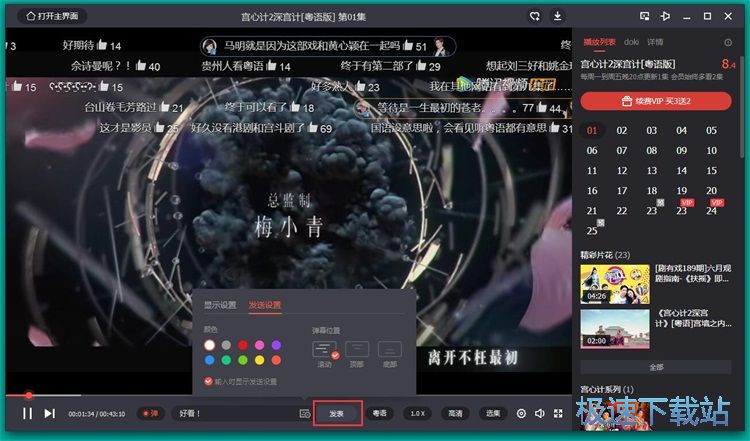Image resolution: width=750 pixels, height=441 pixels.
Task: Click the 续费VIP 买3送2 button
Action: tap(656, 101)
